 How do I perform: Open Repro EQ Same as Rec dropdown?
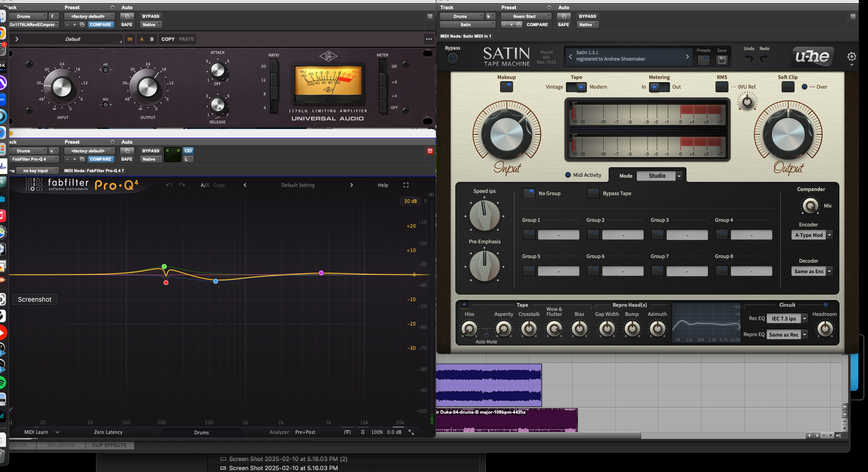tap(787, 335)
